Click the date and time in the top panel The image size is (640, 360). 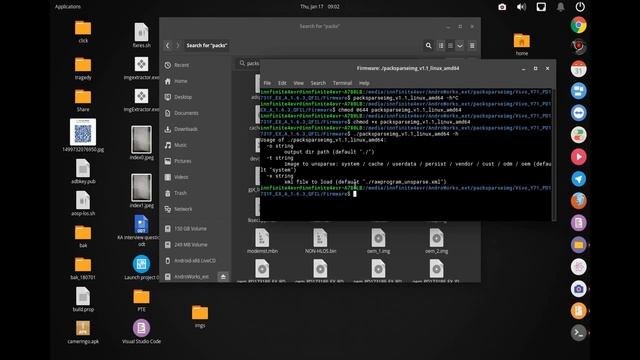(x=320, y=7)
